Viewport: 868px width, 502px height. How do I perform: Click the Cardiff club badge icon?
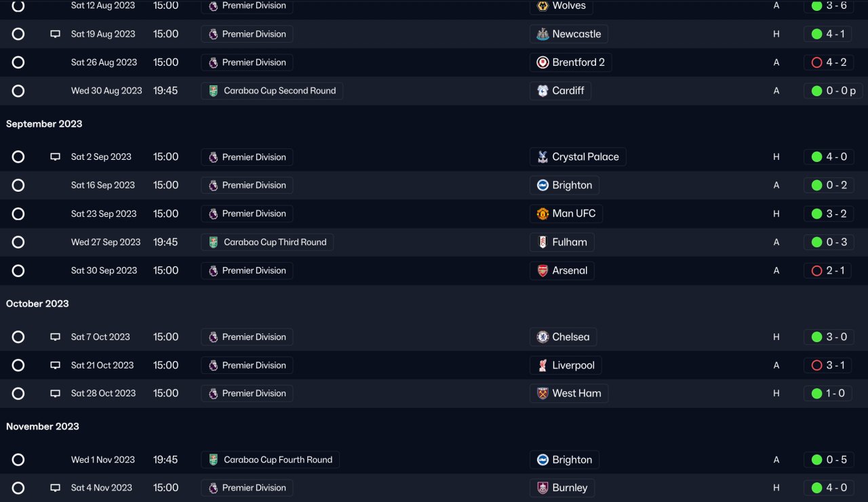point(542,91)
